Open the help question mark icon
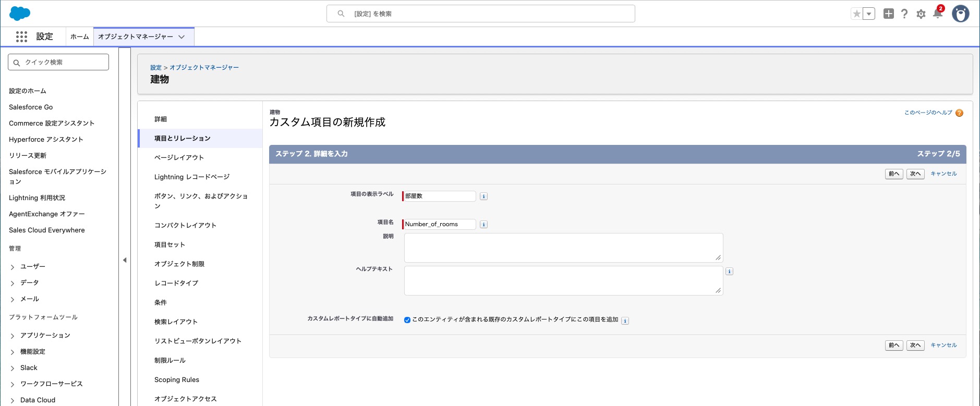The height and width of the screenshot is (406, 980). 904,14
